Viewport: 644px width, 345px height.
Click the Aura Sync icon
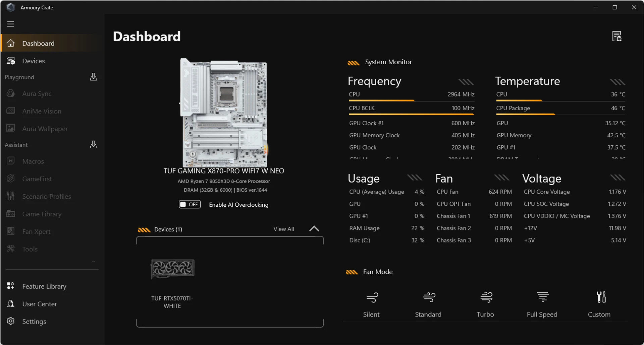pos(11,93)
